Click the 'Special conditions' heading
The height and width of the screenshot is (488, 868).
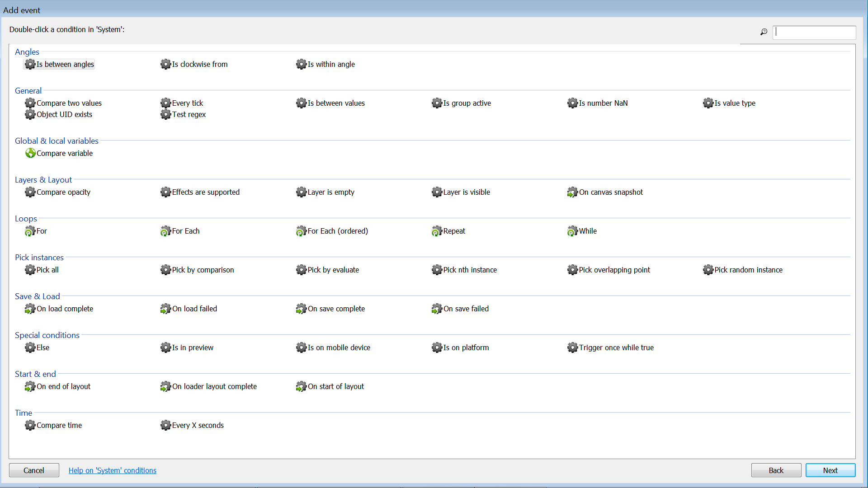point(47,335)
